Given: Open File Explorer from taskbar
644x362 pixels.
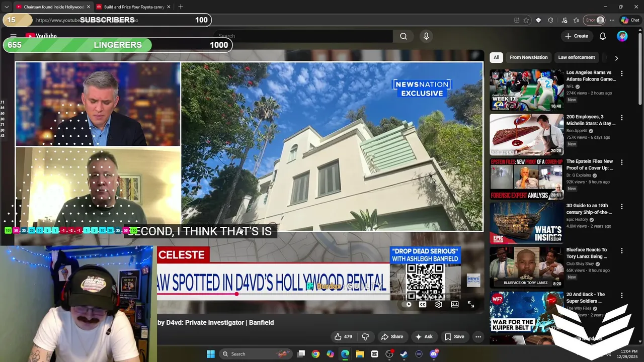Looking at the screenshot, I should click(360, 354).
